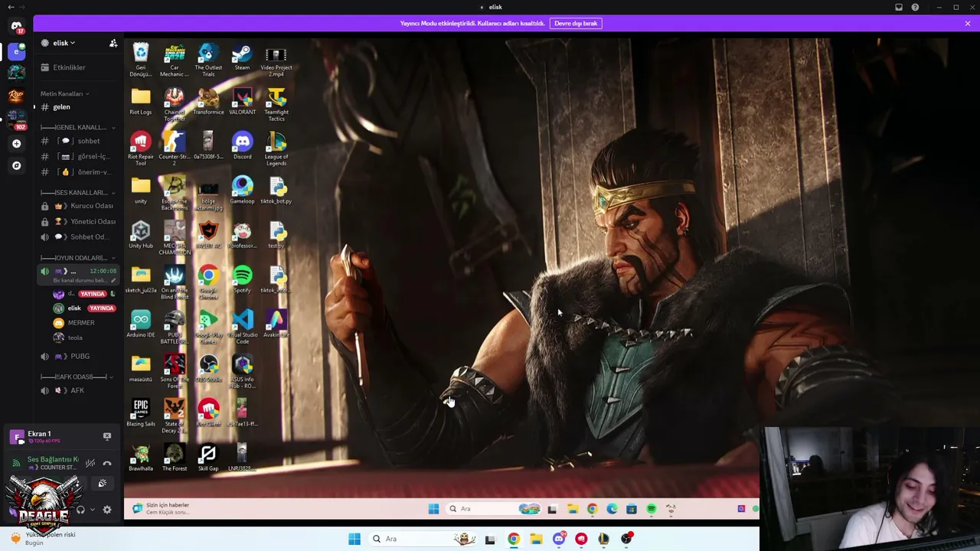Click VALORANT icon on streamed desktop
Image resolution: width=980 pixels, height=551 pixels.
(x=242, y=103)
